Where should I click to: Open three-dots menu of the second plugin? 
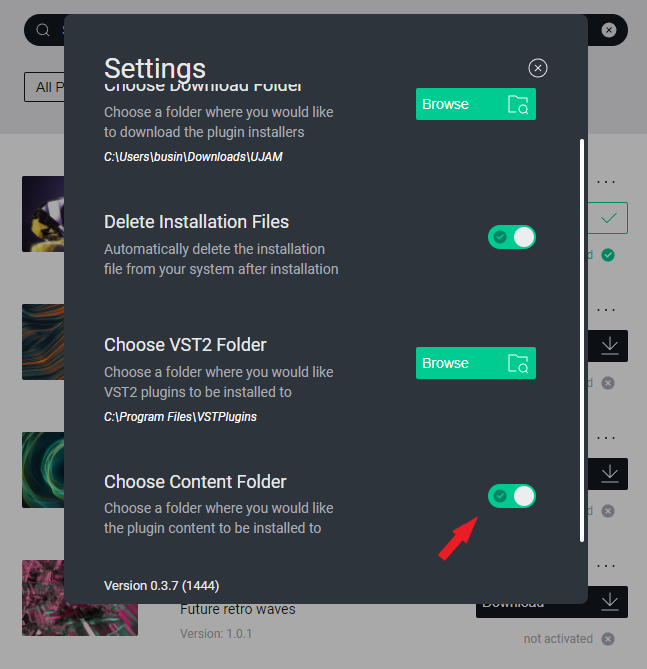pyautogui.click(x=606, y=310)
